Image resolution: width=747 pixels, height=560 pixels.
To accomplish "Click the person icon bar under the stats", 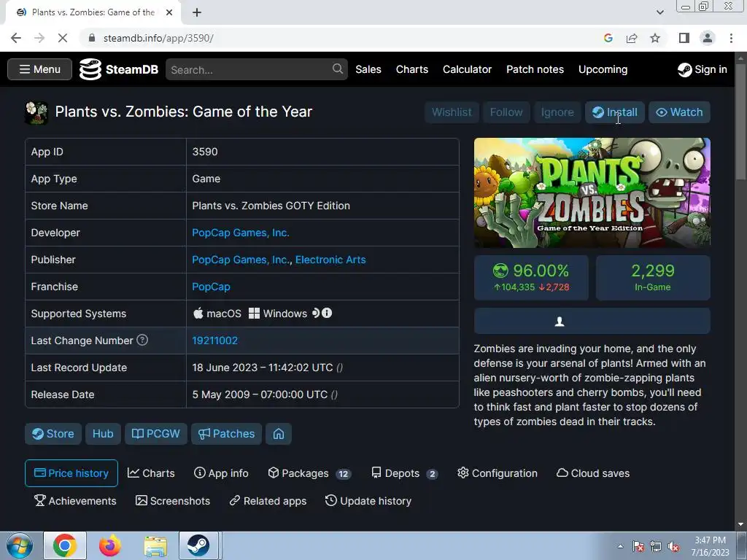I will [592, 322].
